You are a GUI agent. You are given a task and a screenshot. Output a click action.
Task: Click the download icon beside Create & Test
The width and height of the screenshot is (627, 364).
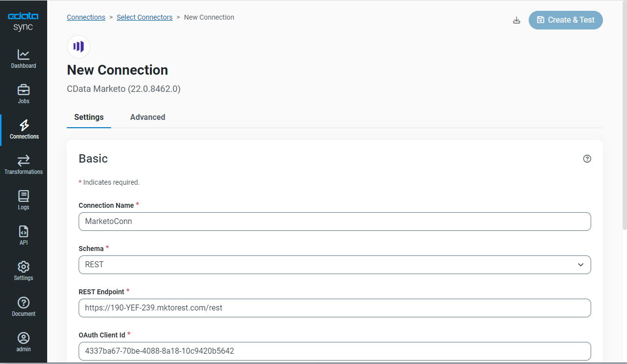pos(516,20)
